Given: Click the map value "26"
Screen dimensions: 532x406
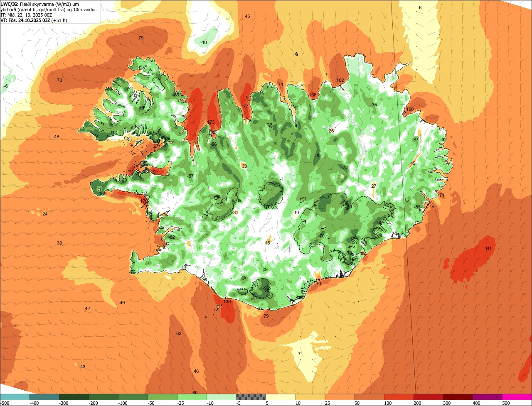Looking at the screenshot, I should click(331, 131).
